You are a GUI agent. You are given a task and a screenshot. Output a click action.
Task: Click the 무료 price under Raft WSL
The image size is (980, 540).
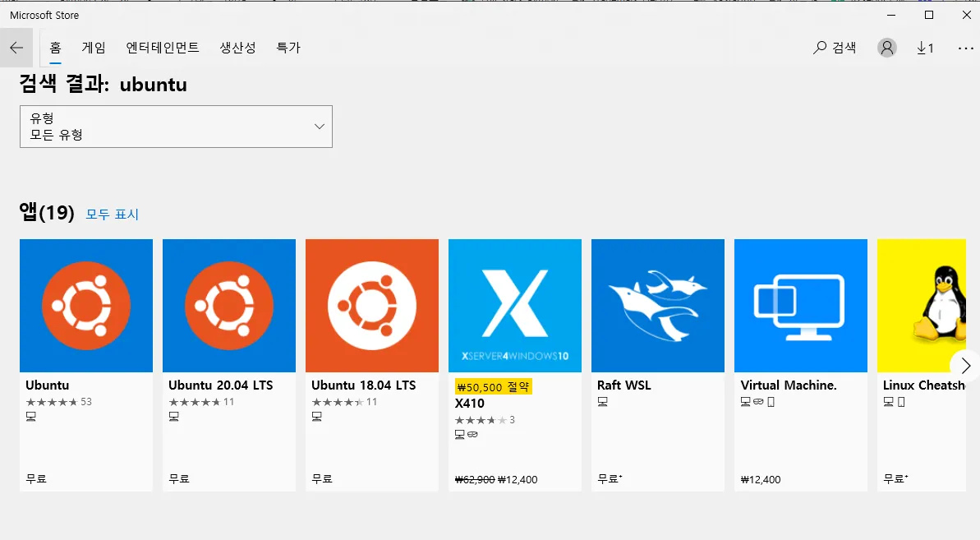[x=610, y=478]
